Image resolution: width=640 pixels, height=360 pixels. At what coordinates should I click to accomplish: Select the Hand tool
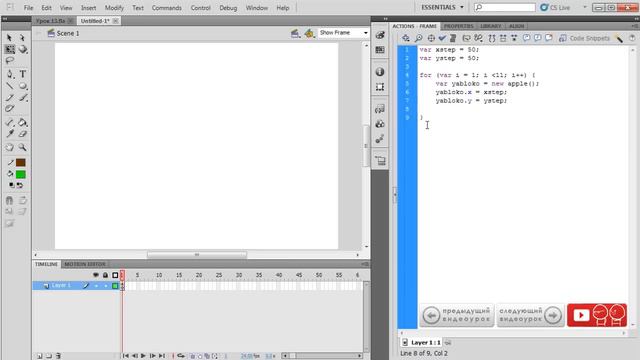click(10, 147)
